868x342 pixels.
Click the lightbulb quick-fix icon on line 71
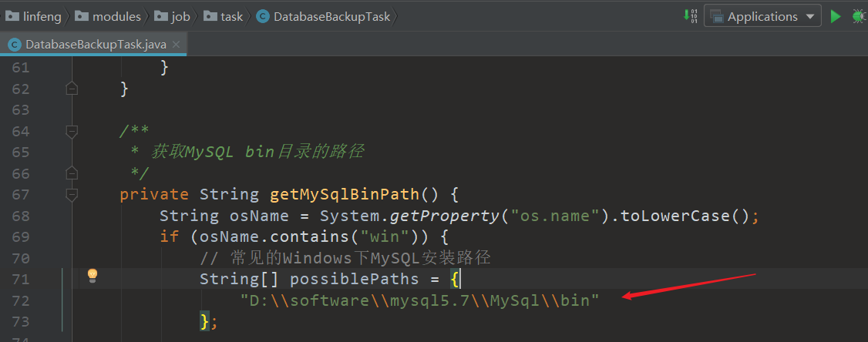click(93, 275)
